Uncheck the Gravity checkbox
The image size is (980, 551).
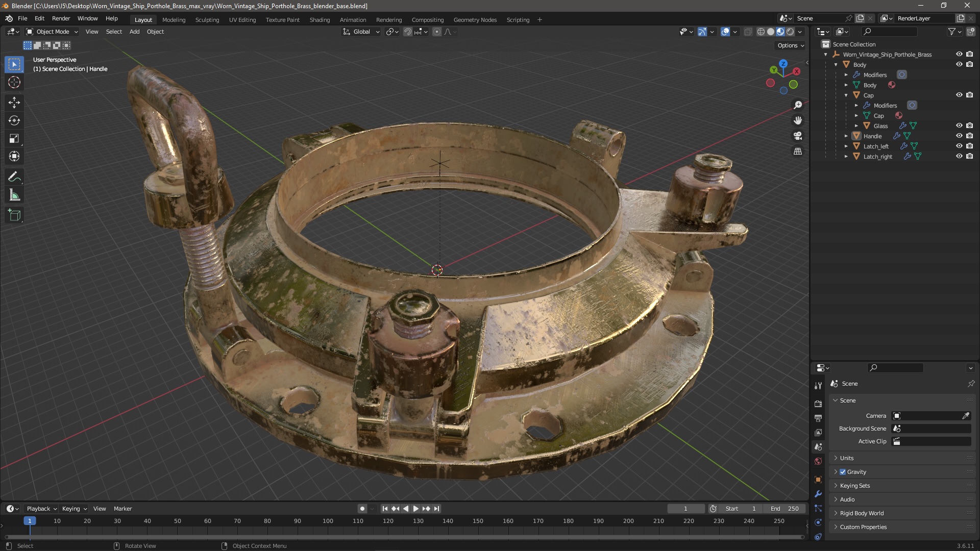[x=843, y=472]
